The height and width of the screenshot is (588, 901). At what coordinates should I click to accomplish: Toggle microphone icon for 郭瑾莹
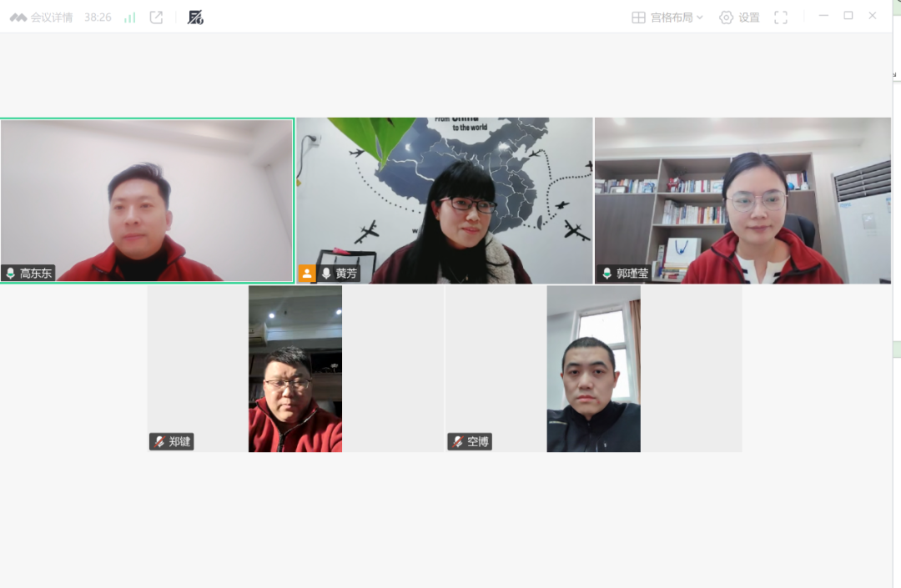click(x=607, y=274)
